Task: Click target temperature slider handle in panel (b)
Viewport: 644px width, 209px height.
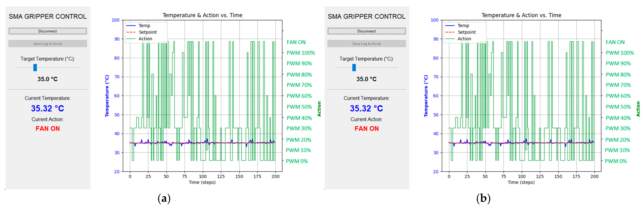Action: 354,67
